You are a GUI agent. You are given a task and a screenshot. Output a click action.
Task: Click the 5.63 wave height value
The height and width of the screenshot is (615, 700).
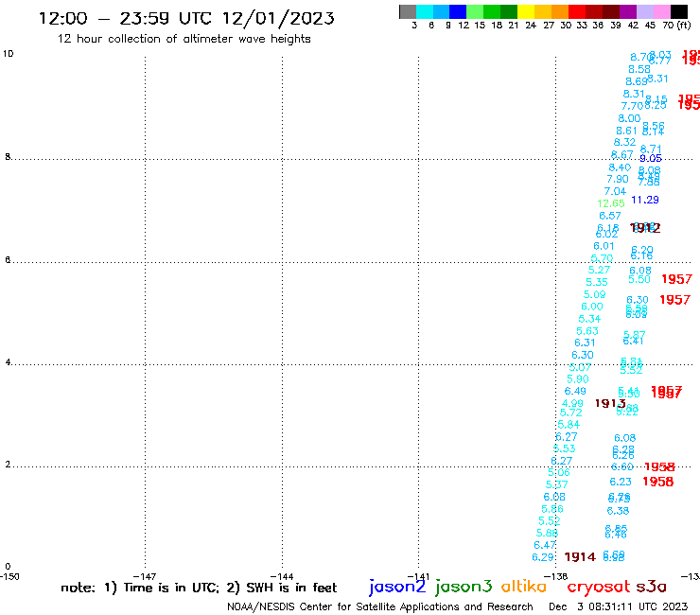pos(587,331)
